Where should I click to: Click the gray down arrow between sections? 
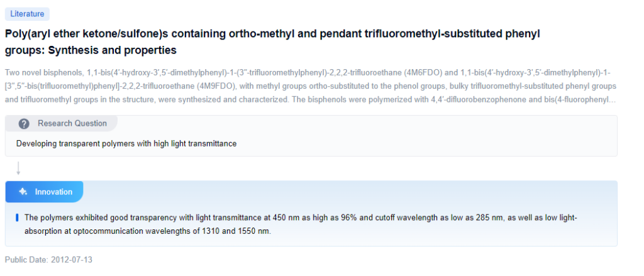[18, 168]
